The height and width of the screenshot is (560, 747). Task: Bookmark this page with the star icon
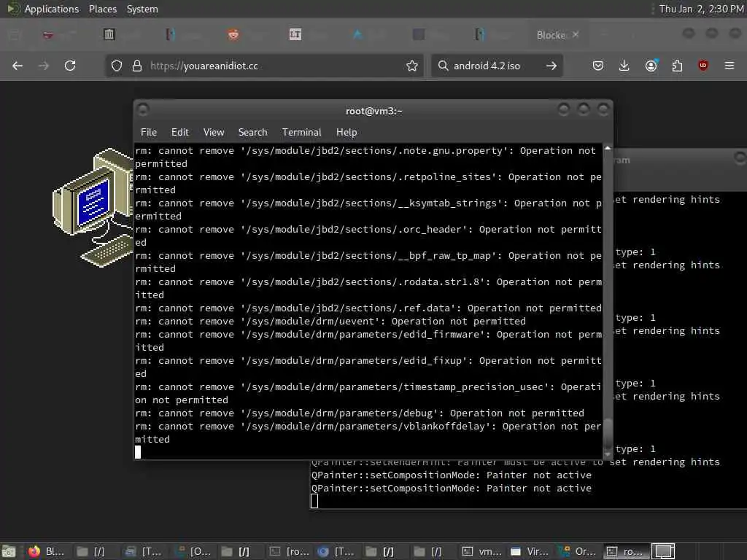point(412,66)
